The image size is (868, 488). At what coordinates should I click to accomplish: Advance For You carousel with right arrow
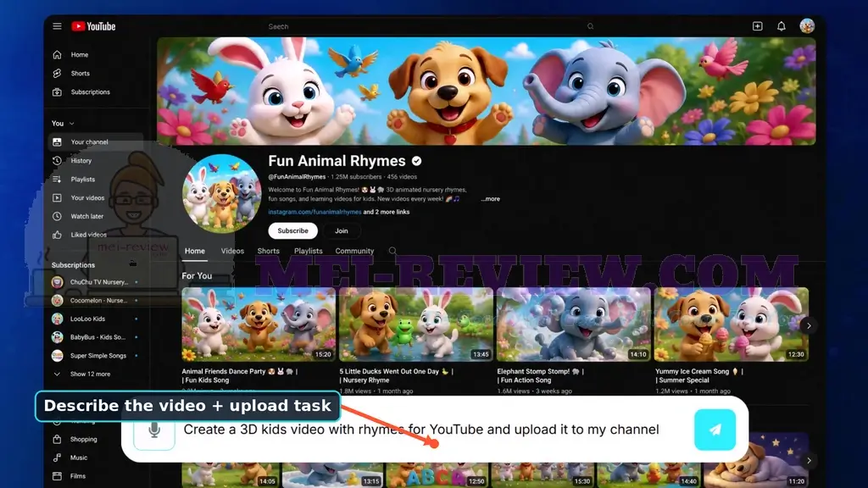[809, 325]
